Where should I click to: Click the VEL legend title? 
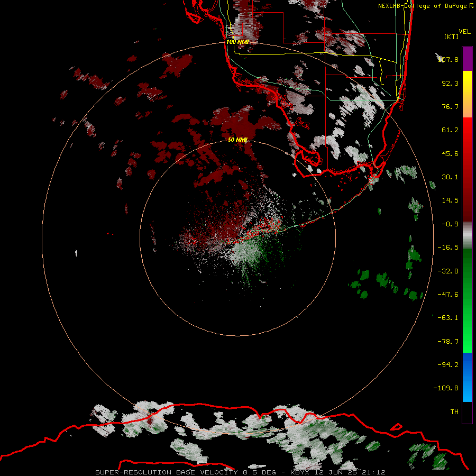click(x=464, y=31)
